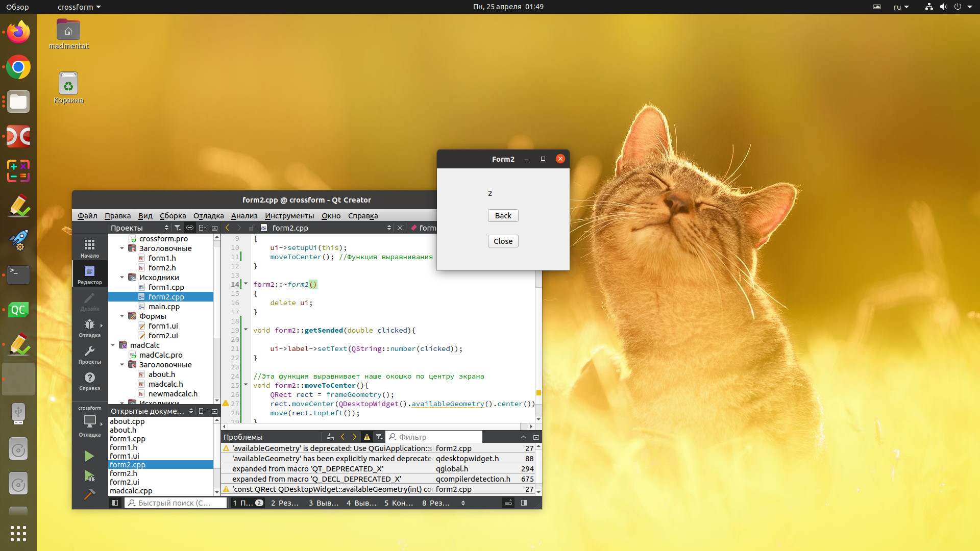Select main.cpp in the project tree
980x551 pixels.
pyautogui.click(x=164, y=307)
